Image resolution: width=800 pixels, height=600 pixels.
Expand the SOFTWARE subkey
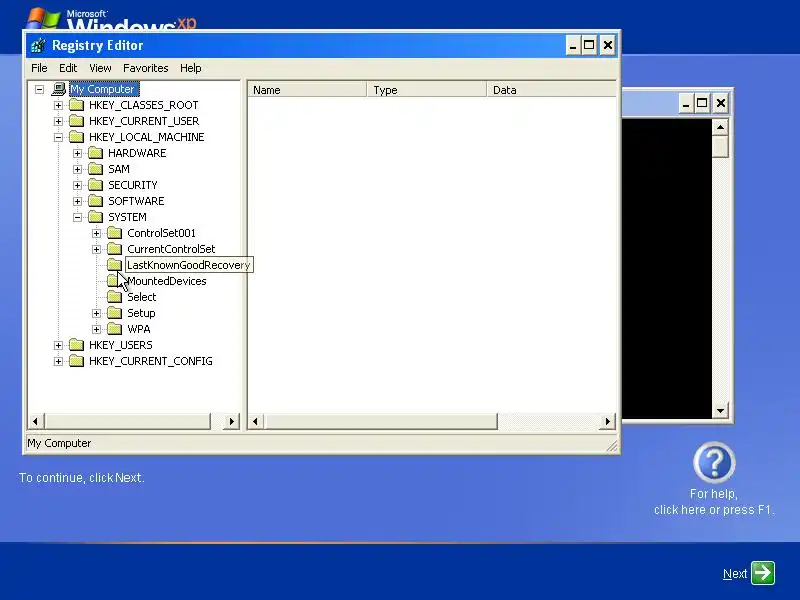coord(77,201)
